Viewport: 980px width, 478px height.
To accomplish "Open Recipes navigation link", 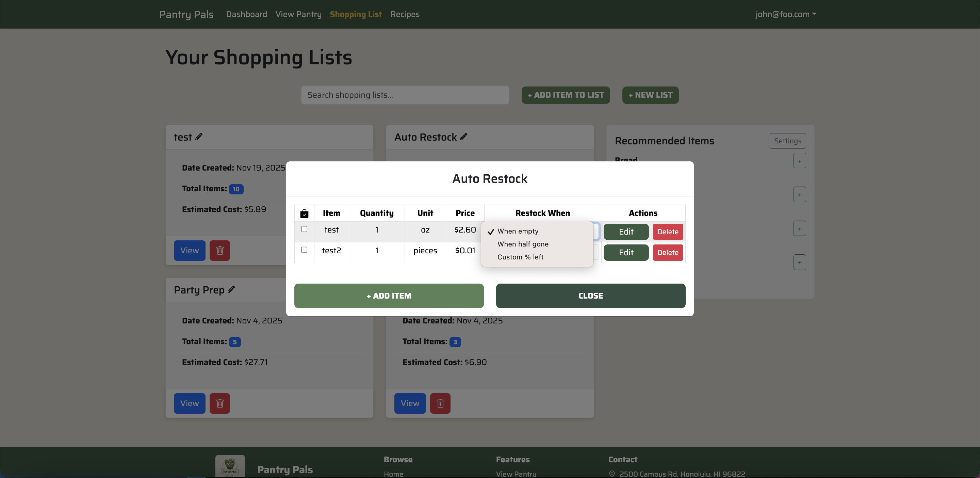I will 404,14.
